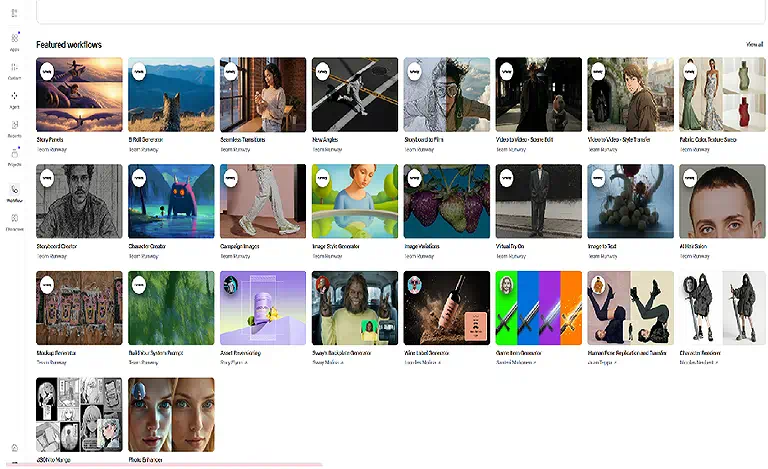The image size is (768, 469).
Task: Click the 'Wine Label Generator' title text
Action: coord(427,353)
